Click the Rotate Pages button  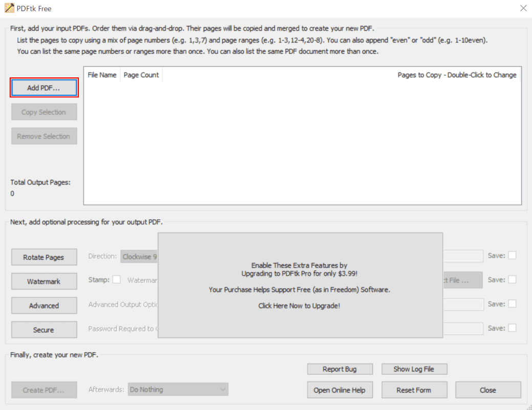coord(44,257)
